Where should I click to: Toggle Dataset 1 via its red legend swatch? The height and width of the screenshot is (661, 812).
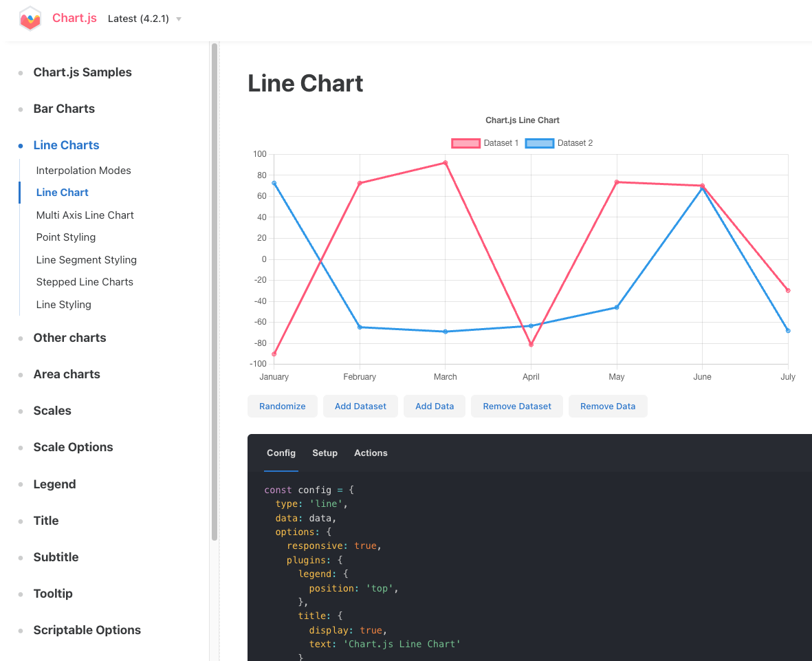tap(465, 144)
